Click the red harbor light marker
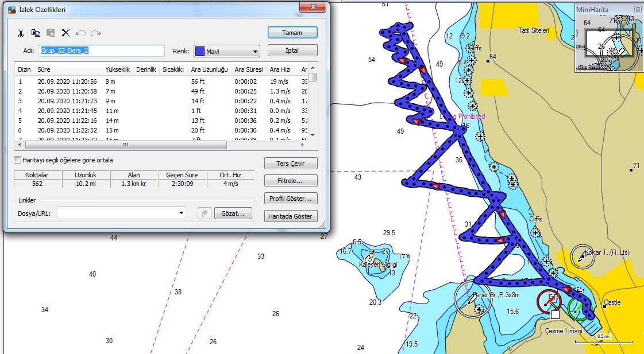The height and width of the screenshot is (354, 644). coord(549,302)
